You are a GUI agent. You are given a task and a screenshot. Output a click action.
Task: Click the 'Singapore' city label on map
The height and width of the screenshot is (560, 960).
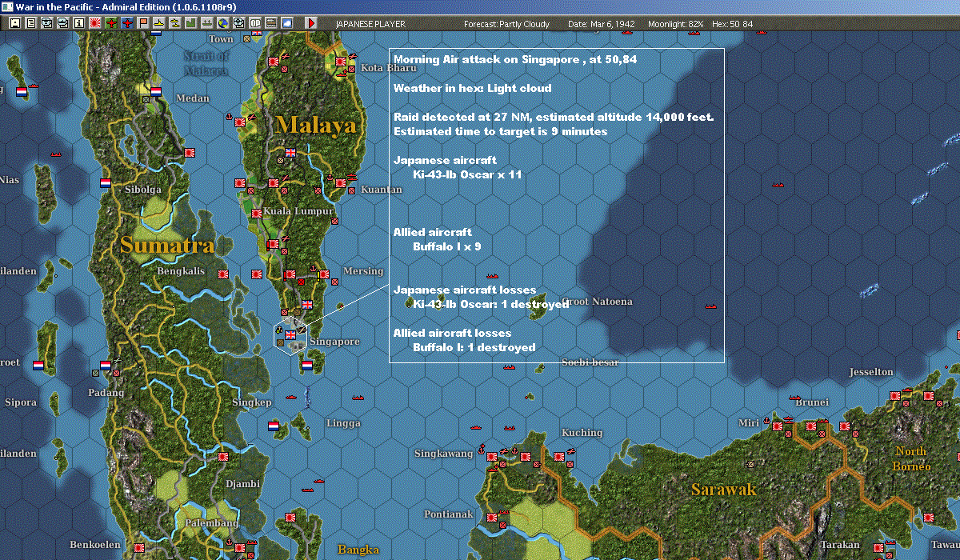coord(334,342)
